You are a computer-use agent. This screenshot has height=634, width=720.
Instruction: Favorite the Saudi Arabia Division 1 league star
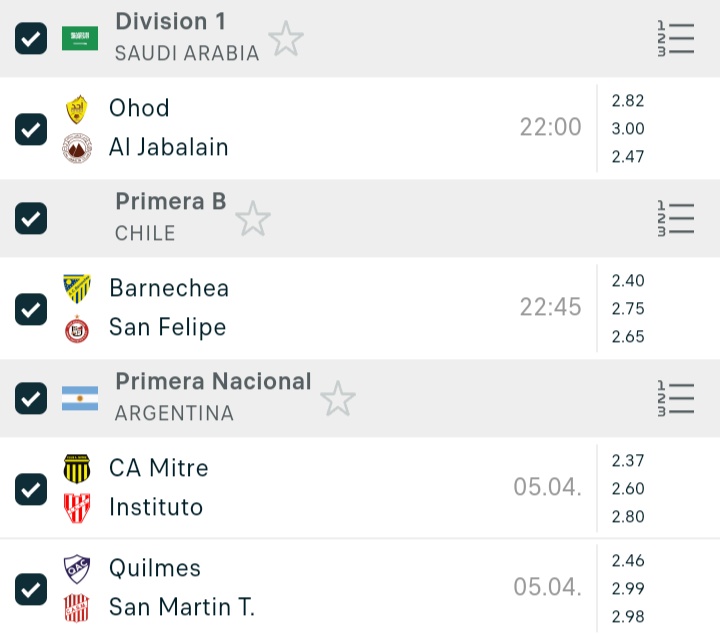pyautogui.click(x=286, y=39)
